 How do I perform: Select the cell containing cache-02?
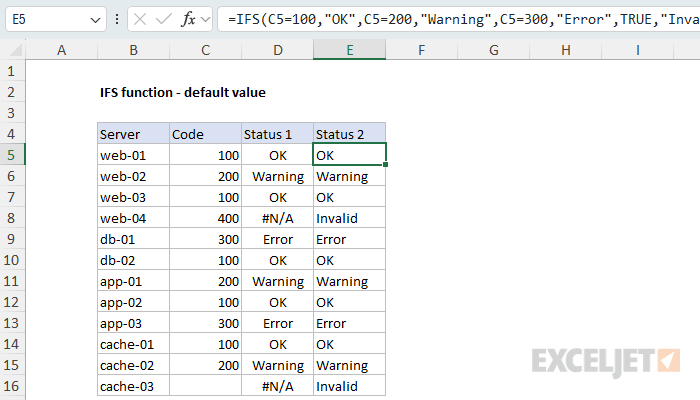pyautogui.click(x=133, y=365)
